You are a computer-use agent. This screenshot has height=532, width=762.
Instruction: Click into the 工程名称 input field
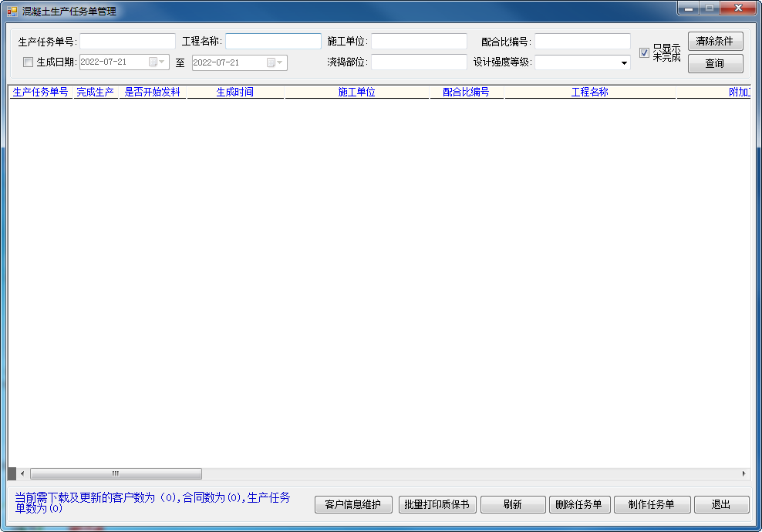coord(273,42)
